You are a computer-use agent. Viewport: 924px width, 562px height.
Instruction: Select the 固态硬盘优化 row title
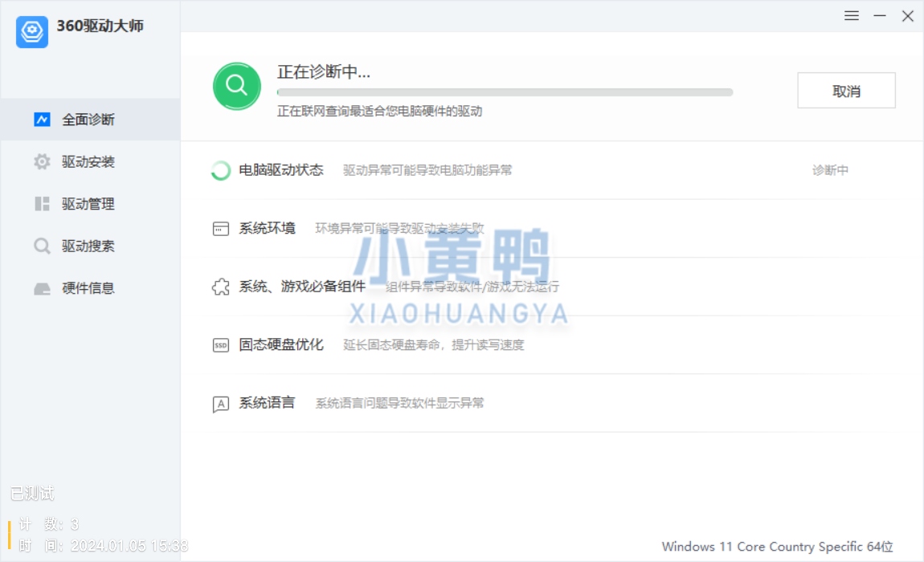[281, 345]
